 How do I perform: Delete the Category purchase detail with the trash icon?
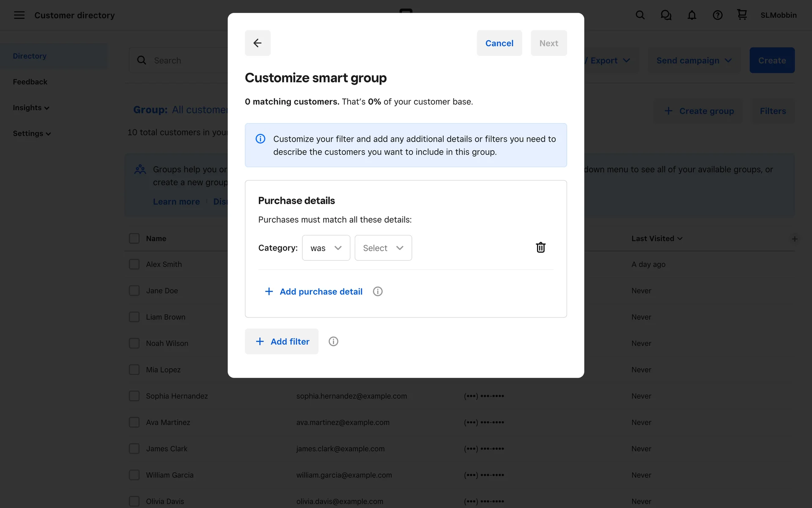coord(540,248)
